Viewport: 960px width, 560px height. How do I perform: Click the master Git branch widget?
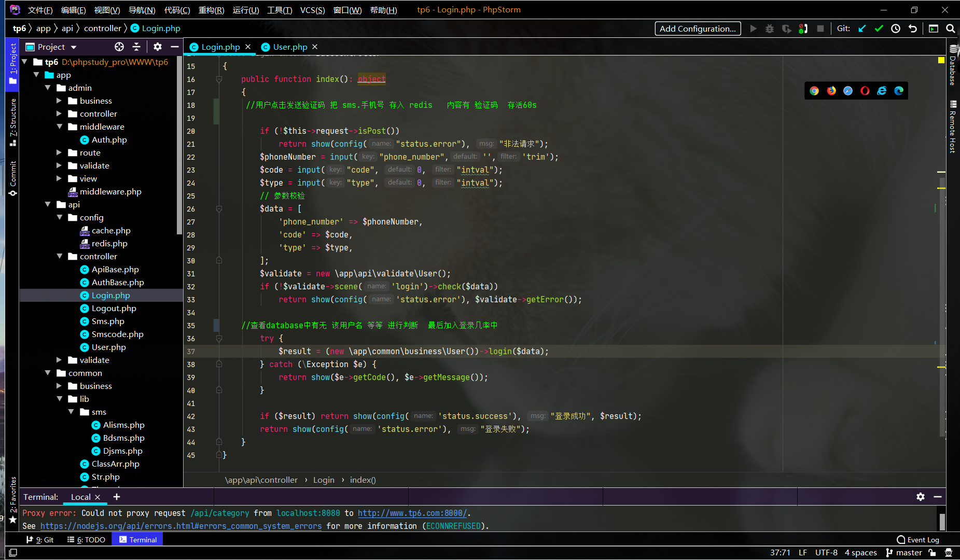tap(904, 553)
